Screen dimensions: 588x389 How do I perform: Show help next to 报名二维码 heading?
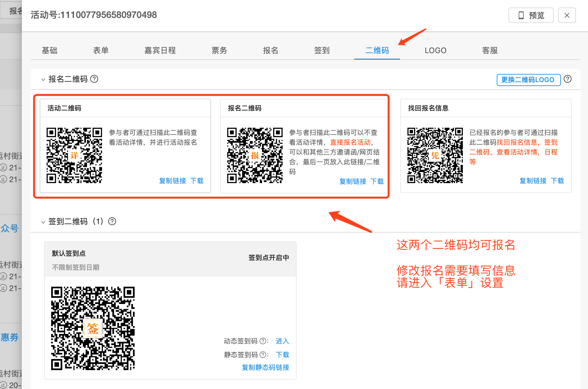(x=94, y=79)
